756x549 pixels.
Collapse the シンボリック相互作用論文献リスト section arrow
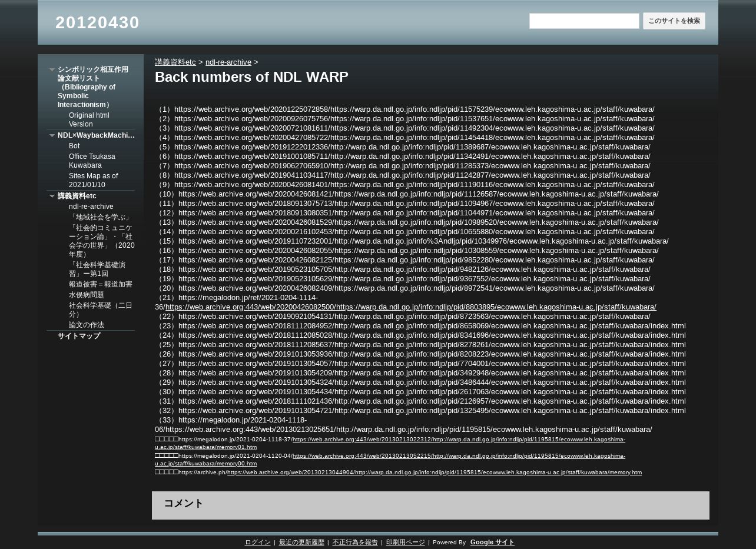coord(52,70)
